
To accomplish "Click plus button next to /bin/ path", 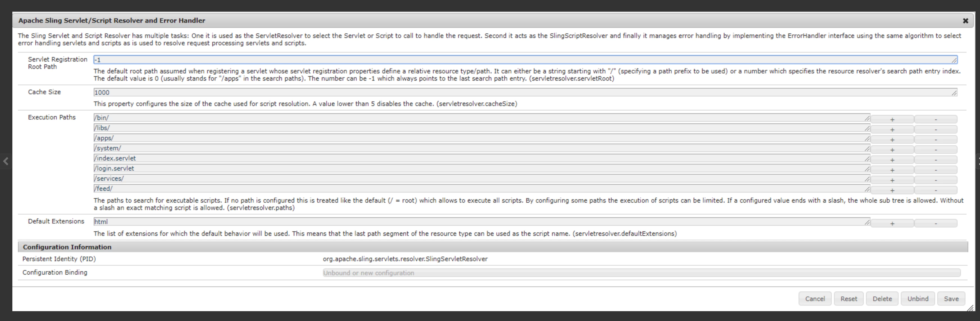I will tap(892, 119).
